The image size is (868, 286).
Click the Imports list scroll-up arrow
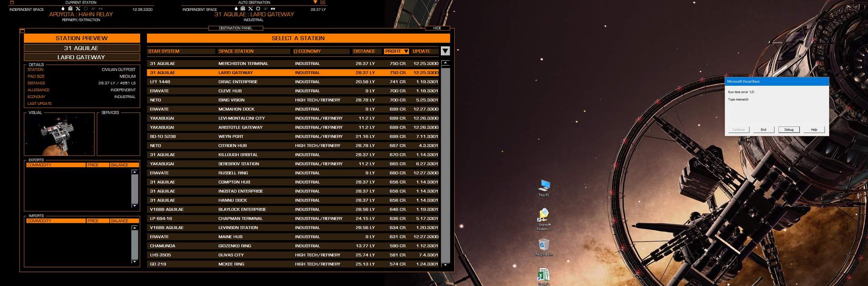point(134,228)
